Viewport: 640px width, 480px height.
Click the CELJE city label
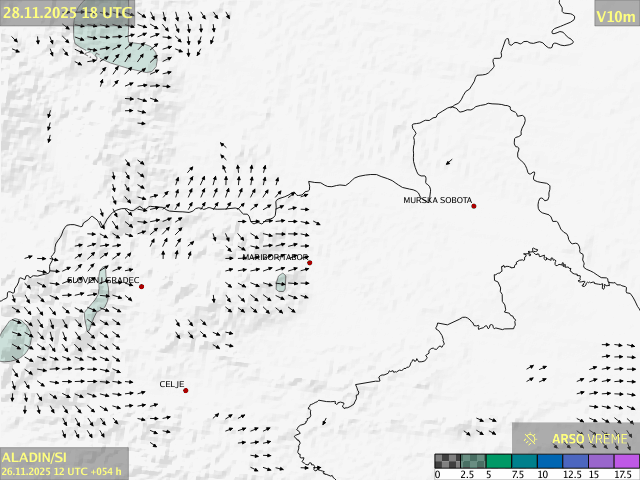click(172, 384)
